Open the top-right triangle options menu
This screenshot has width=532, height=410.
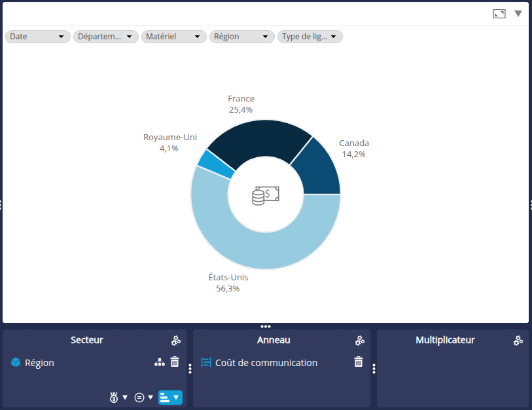tap(518, 14)
